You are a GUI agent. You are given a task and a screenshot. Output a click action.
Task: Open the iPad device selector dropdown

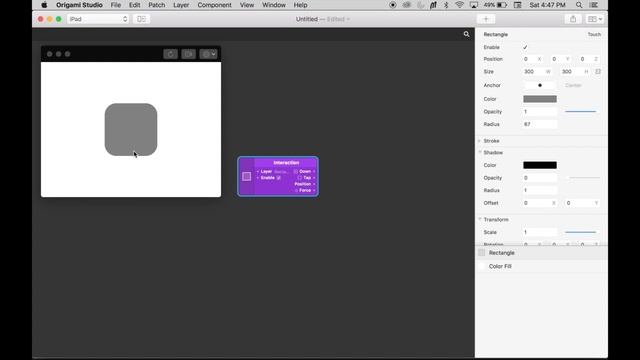(x=98, y=19)
